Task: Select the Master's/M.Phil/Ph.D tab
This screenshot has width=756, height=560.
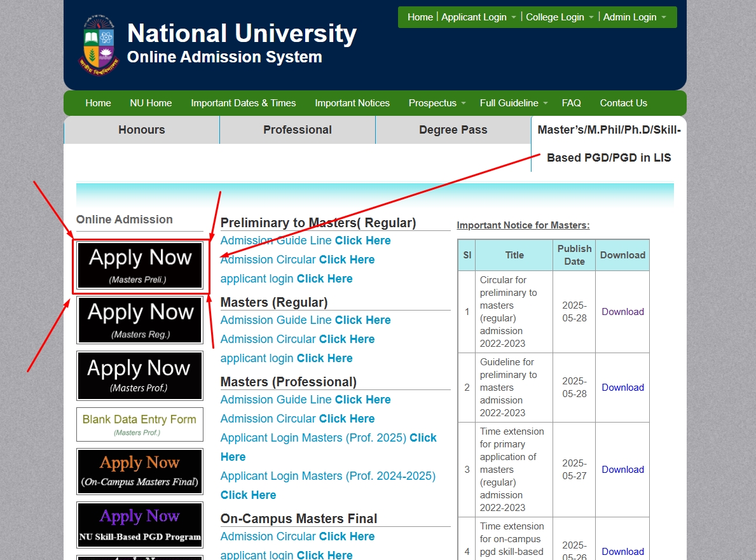Action: pyautogui.click(x=608, y=144)
